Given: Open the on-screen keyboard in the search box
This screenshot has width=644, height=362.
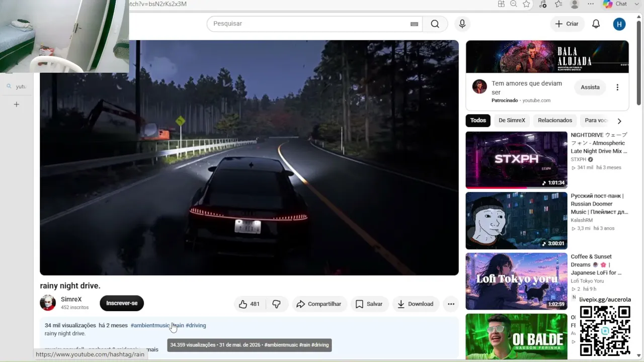Looking at the screenshot, I should click(414, 24).
